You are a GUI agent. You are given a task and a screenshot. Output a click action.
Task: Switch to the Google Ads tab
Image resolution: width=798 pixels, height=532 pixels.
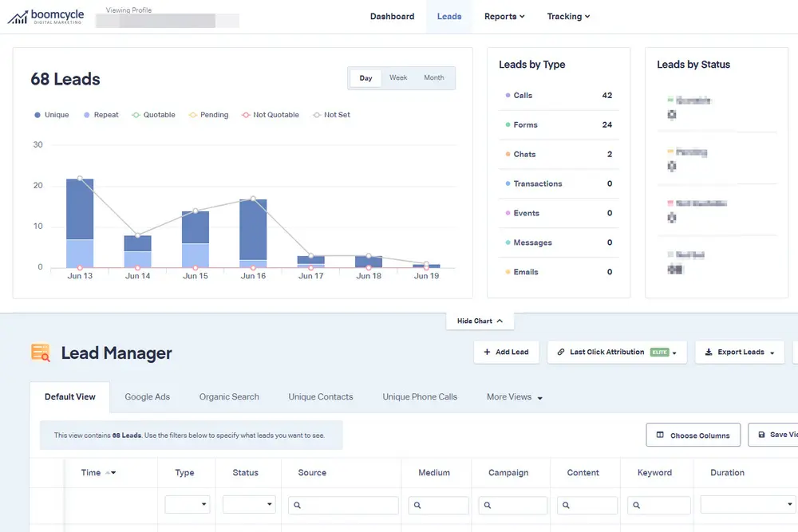tap(147, 396)
